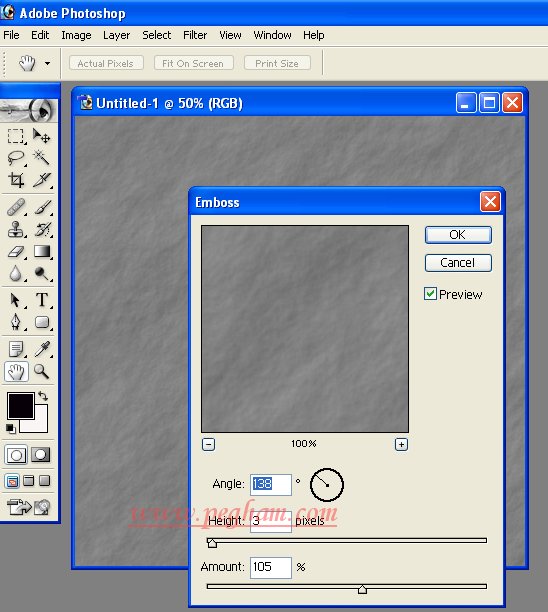Open the Image menu

(76, 35)
